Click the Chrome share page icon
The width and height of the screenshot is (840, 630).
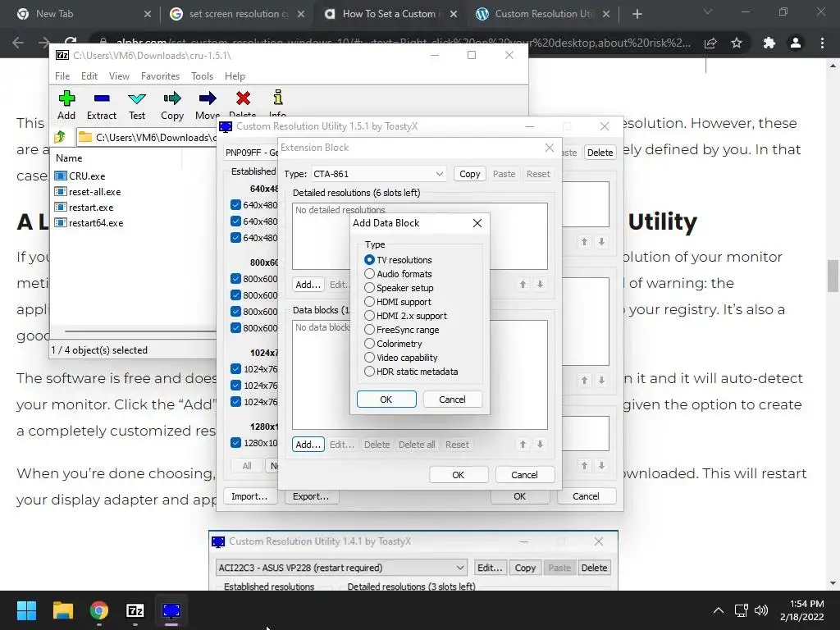click(x=710, y=43)
